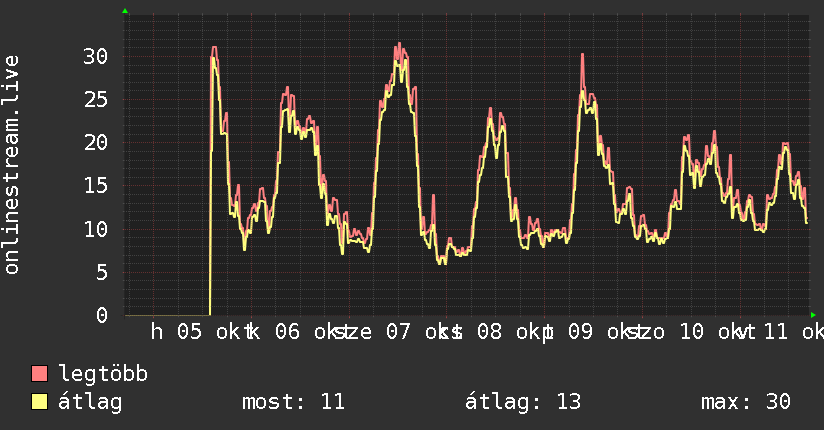Click the green arrow atop the y-axis

[x=125, y=11]
